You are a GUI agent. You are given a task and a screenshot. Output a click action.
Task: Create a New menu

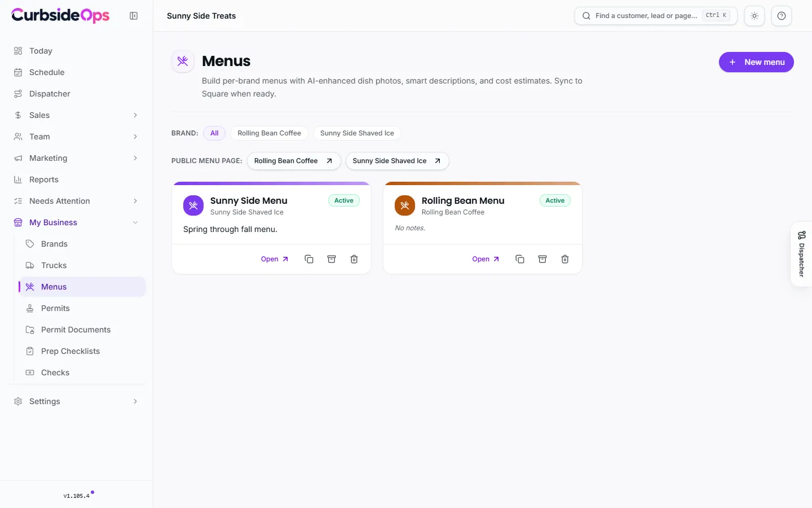(756, 62)
